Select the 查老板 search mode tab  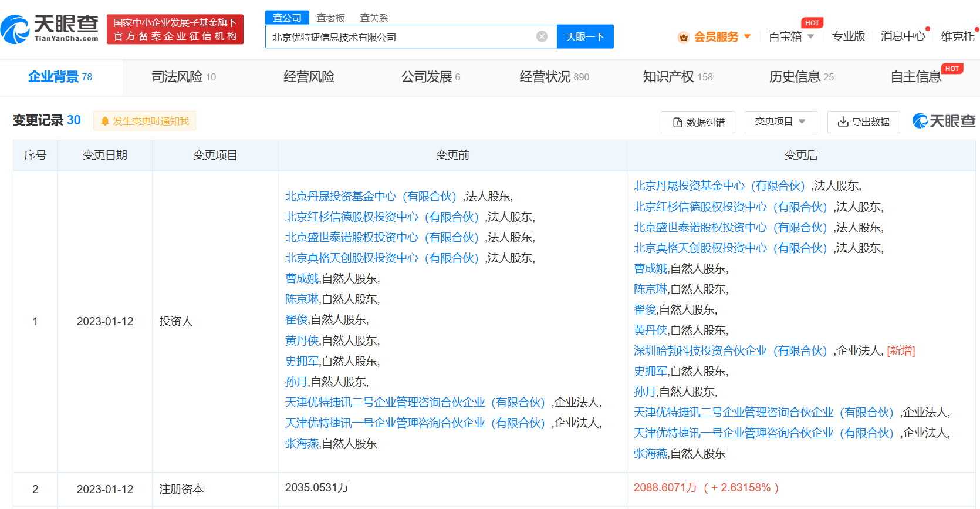tap(330, 18)
